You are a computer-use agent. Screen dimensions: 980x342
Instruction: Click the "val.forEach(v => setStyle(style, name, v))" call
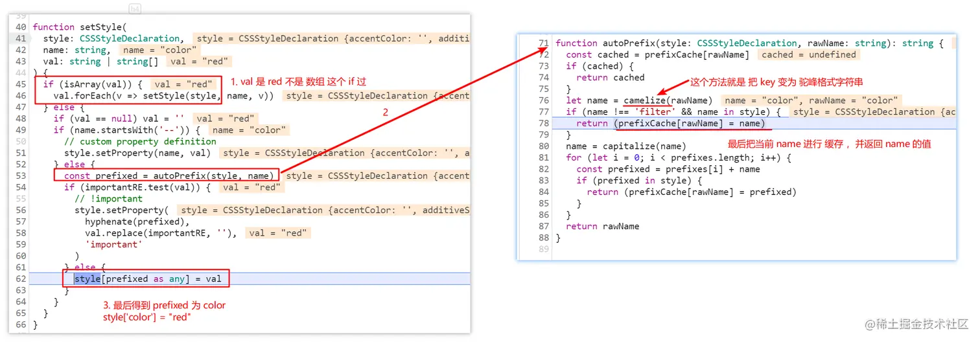click(163, 96)
